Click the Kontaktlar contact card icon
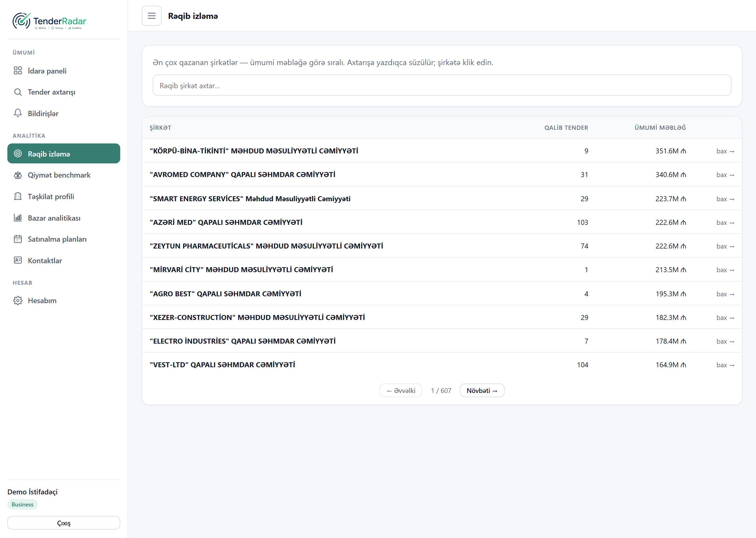 tap(18, 260)
